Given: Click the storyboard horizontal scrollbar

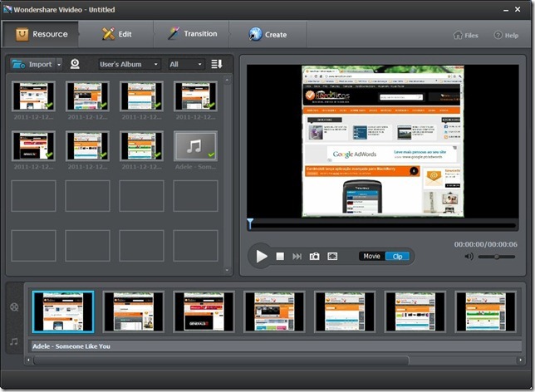Looking at the screenshot, I should (221, 360).
